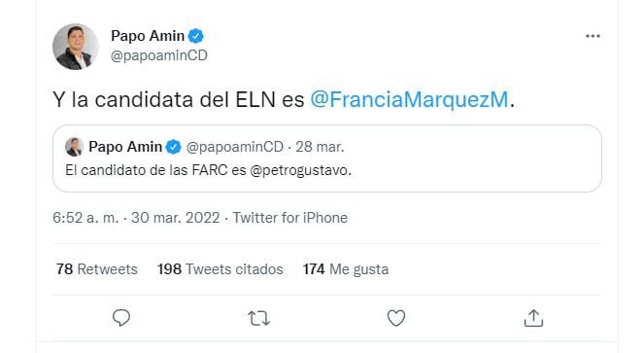This screenshot has width=644, height=353.
Task: Click the reply speech bubble icon
Action: click(121, 318)
